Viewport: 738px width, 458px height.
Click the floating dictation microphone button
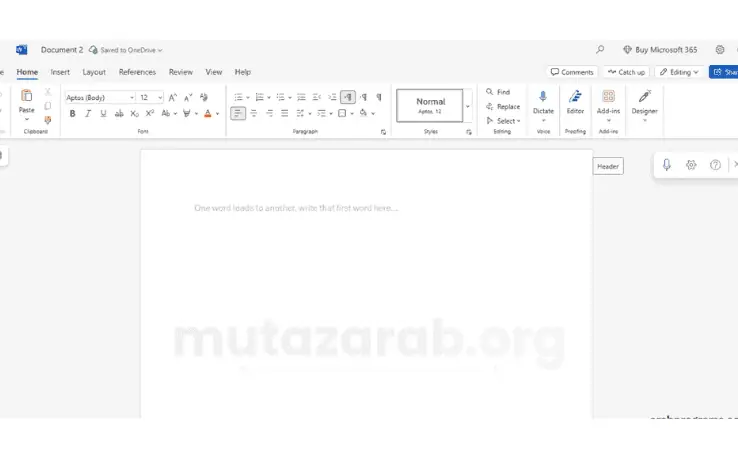tap(666, 165)
